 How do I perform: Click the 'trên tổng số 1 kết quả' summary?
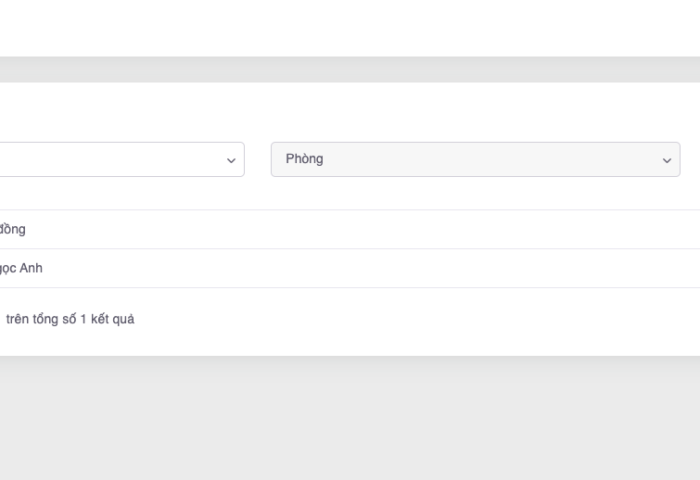pyautogui.click(x=70, y=319)
